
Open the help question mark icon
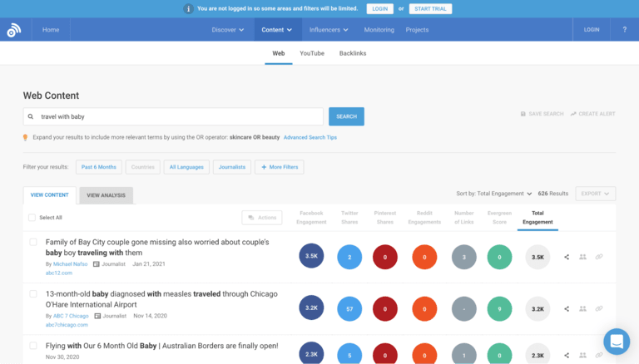click(x=624, y=30)
